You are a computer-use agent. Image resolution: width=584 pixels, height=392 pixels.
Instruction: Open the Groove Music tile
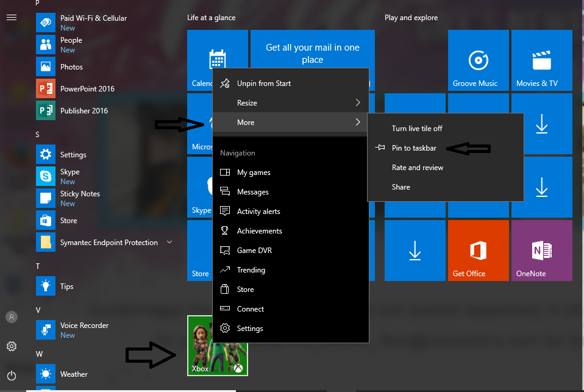[478, 60]
